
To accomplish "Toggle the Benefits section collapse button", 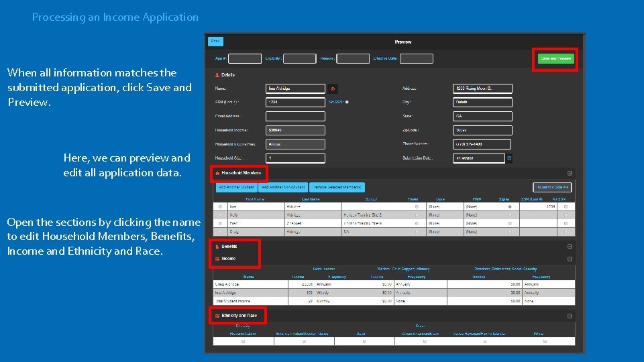I will (570, 247).
